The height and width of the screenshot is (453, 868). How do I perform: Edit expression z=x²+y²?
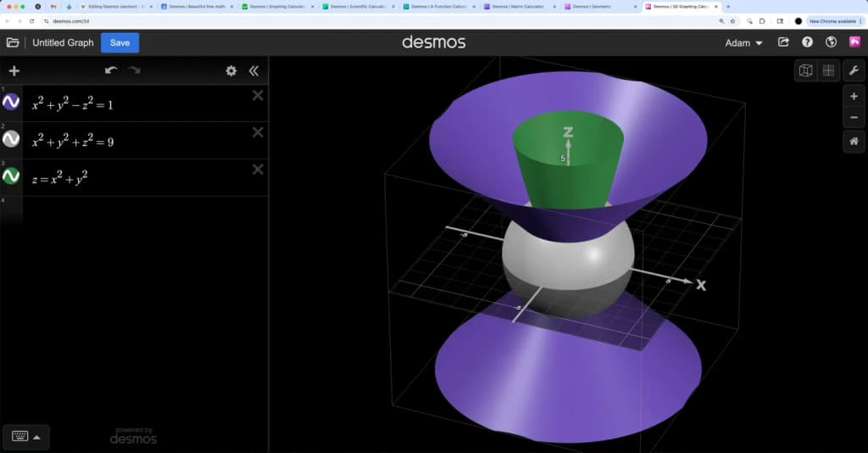(60, 178)
